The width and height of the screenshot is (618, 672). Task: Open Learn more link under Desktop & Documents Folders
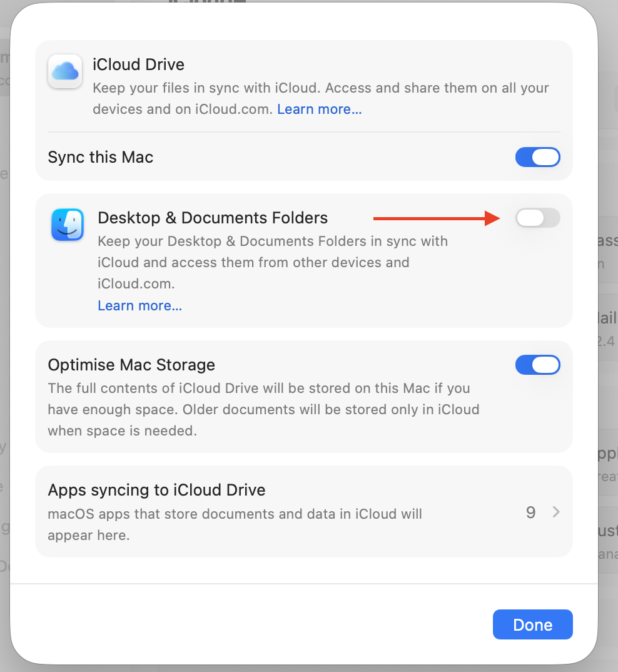pyautogui.click(x=139, y=305)
